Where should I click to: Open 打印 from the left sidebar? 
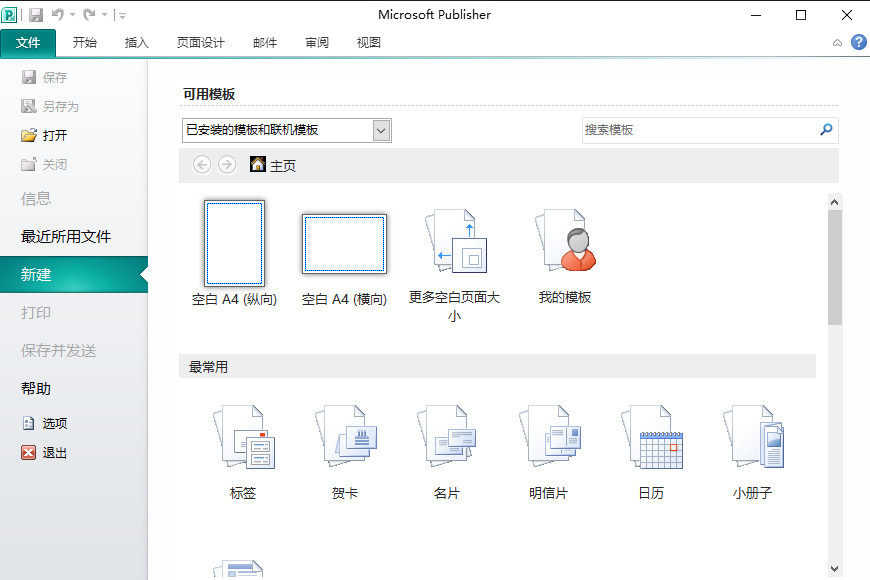click(37, 312)
